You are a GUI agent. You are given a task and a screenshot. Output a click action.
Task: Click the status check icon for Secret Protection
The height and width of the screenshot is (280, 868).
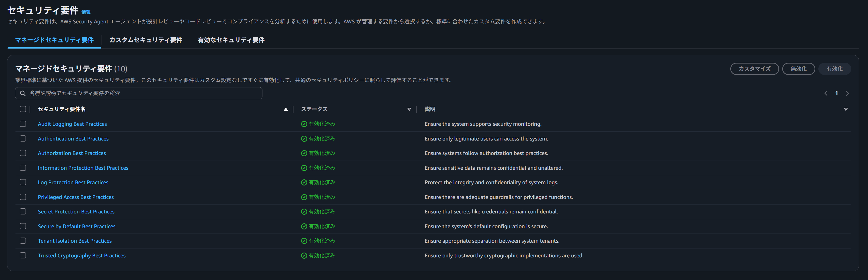click(304, 212)
